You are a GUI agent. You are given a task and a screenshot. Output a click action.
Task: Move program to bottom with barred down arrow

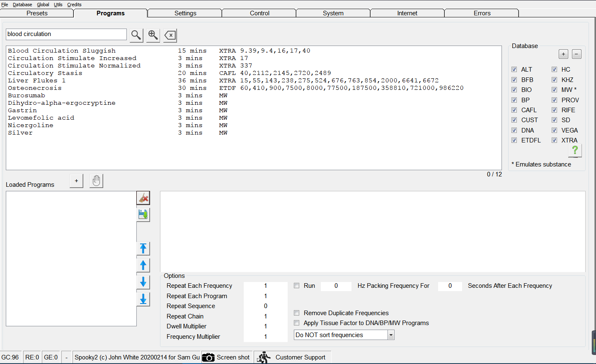143,299
